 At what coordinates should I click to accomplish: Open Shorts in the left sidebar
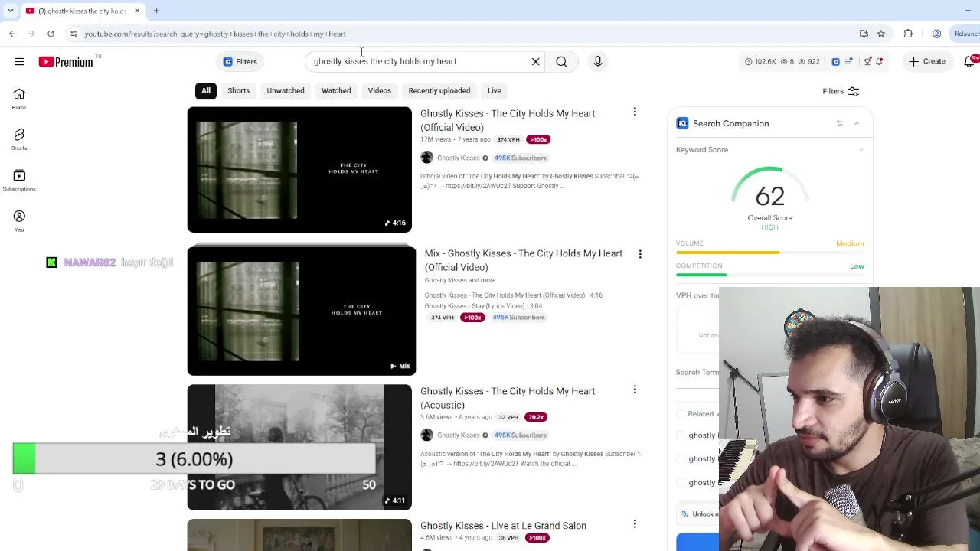pyautogui.click(x=19, y=139)
